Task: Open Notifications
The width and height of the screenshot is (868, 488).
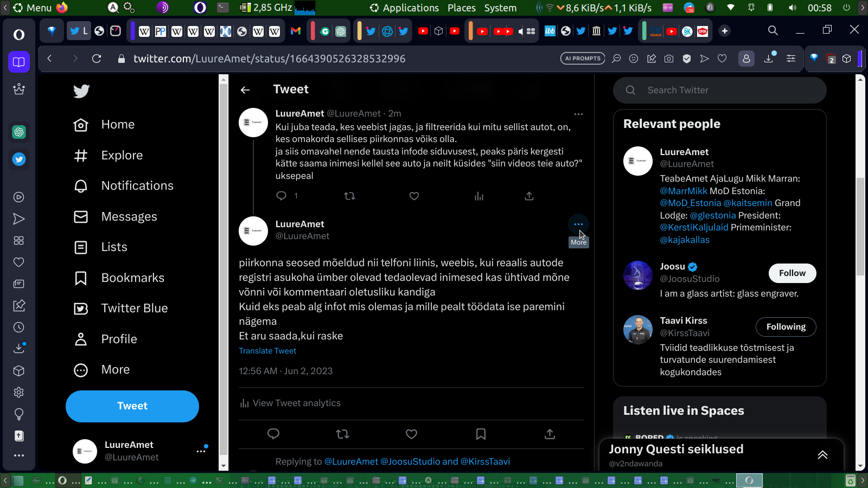Action: point(124,186)
